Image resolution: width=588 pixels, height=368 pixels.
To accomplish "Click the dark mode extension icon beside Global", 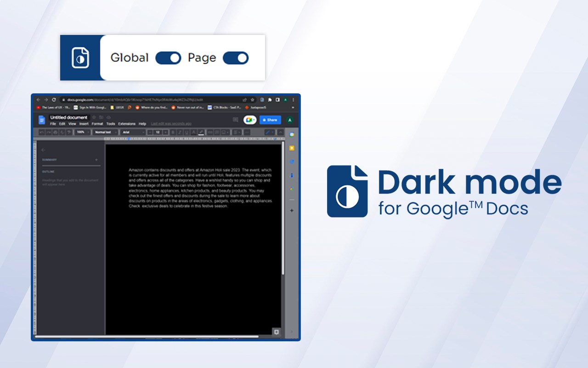I will pos(80,58).
